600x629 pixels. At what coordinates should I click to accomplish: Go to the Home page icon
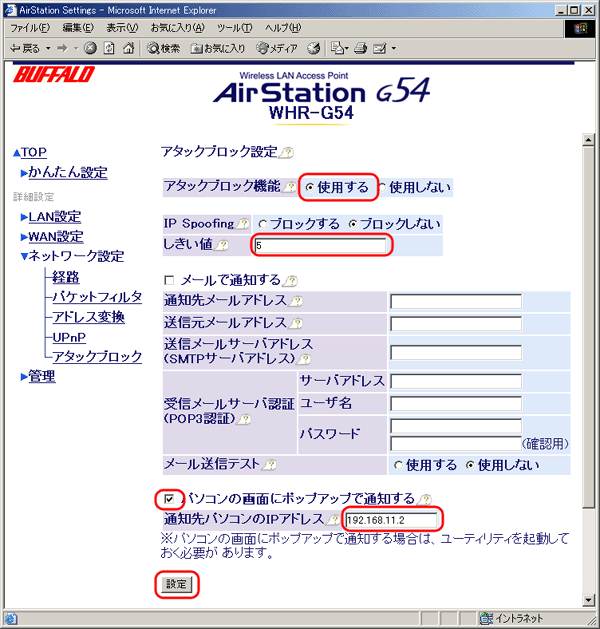tap(128, 49)
